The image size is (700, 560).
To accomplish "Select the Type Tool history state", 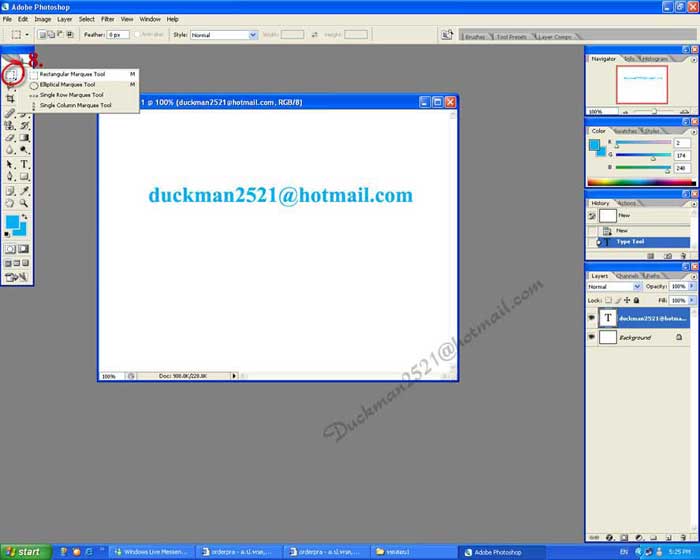I will (x=643, y=242).
